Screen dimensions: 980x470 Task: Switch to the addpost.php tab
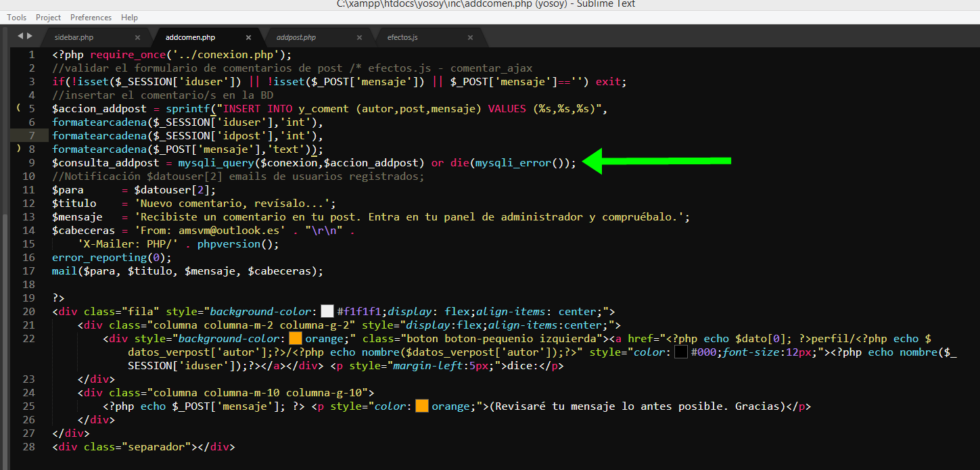296,38
